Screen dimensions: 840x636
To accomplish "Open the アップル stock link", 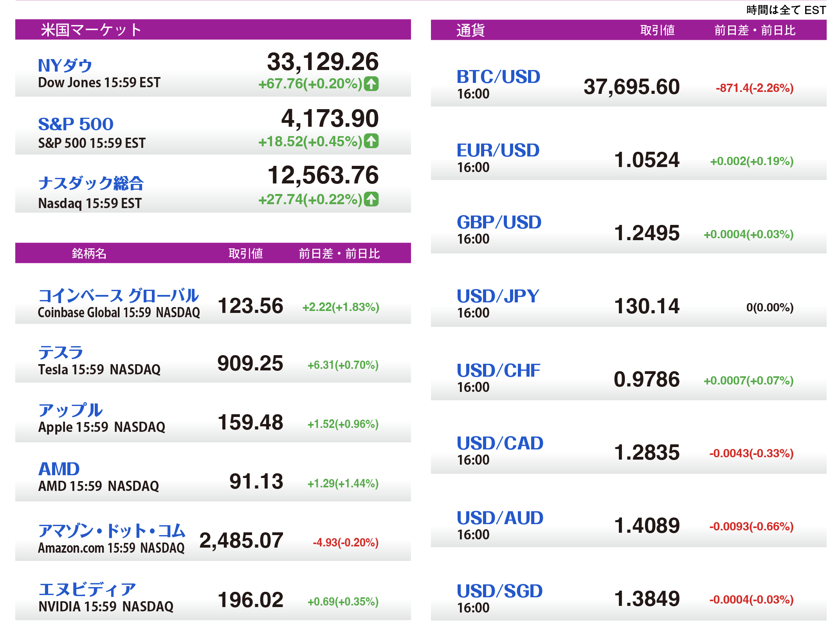I will click(70, 410).
